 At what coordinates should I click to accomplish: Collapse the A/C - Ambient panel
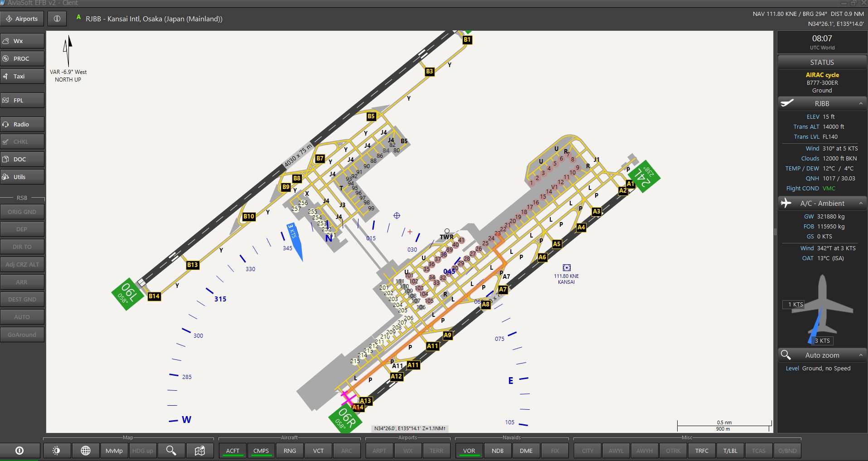pos(861,204)
